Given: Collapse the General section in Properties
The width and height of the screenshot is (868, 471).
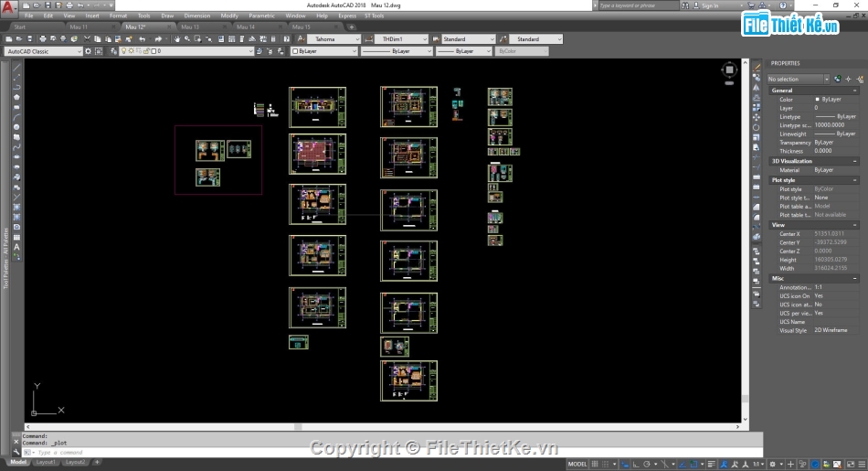Looking at the screenshot, I should (x=854, y=91).
